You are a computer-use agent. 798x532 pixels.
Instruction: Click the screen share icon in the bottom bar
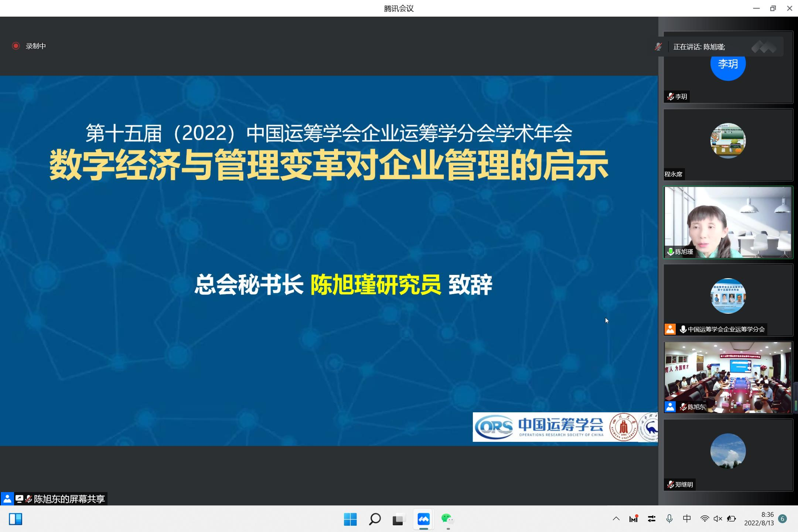(19, 499)
